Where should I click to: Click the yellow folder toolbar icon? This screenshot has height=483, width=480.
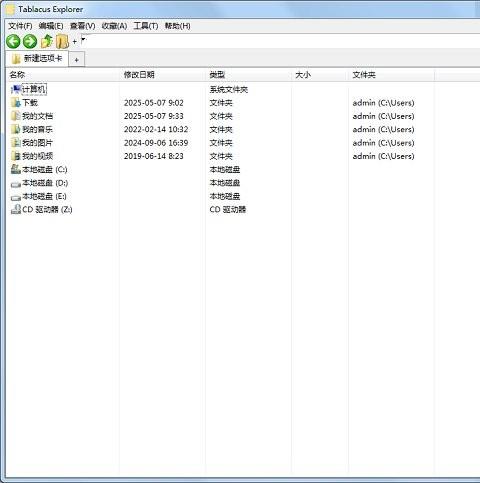click(62, 42)
